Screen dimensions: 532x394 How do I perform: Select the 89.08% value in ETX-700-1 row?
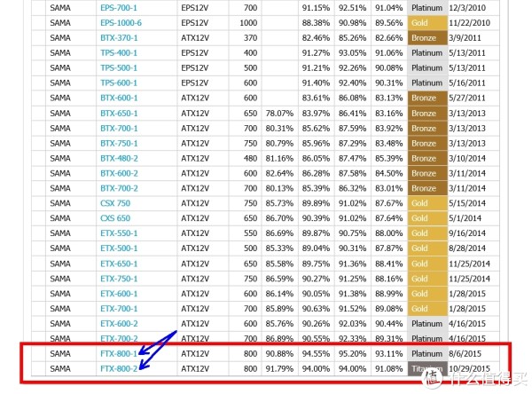tap(389, 309)
